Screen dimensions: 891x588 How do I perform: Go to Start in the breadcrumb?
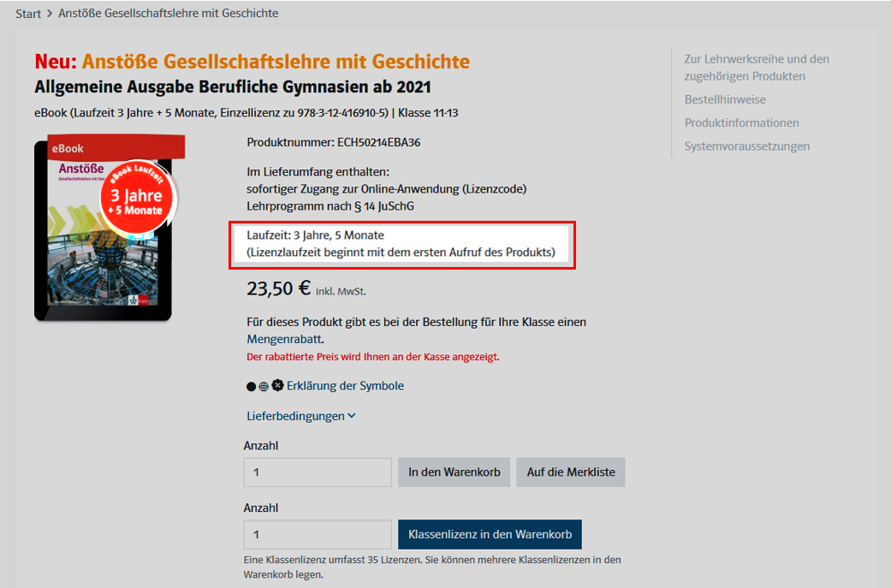point(28,14)
